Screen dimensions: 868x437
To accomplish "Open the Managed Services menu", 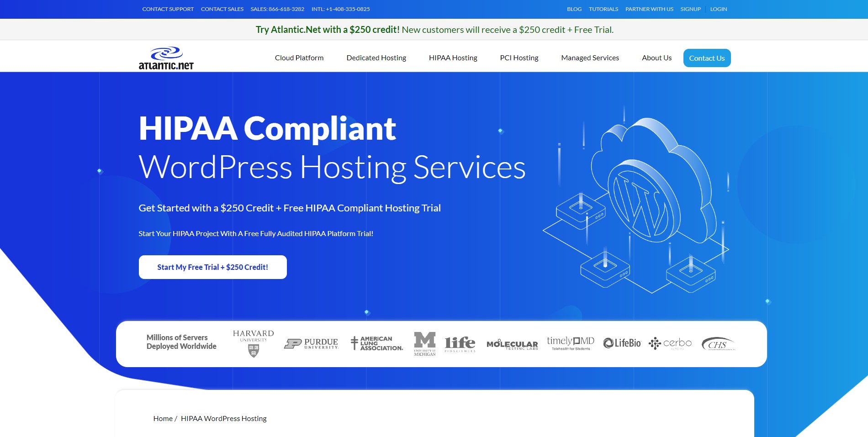I will [x=590, y=58].
